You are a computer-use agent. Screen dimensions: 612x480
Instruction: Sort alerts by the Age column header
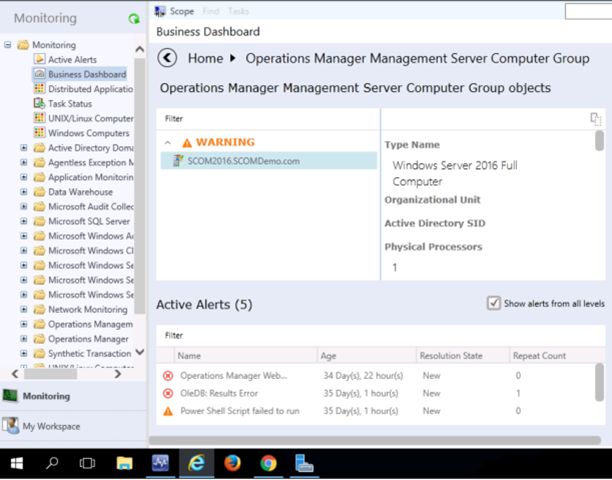tap(366, 356)
